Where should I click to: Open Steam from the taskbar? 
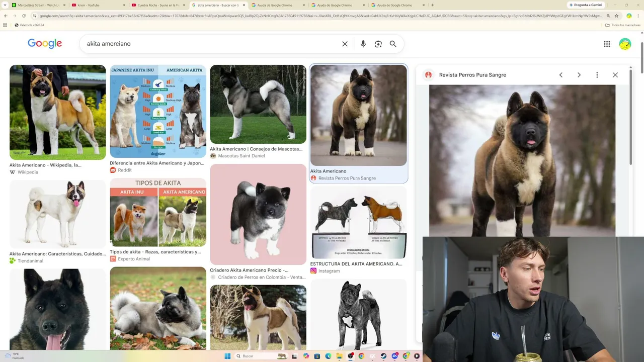pos(383,356)
